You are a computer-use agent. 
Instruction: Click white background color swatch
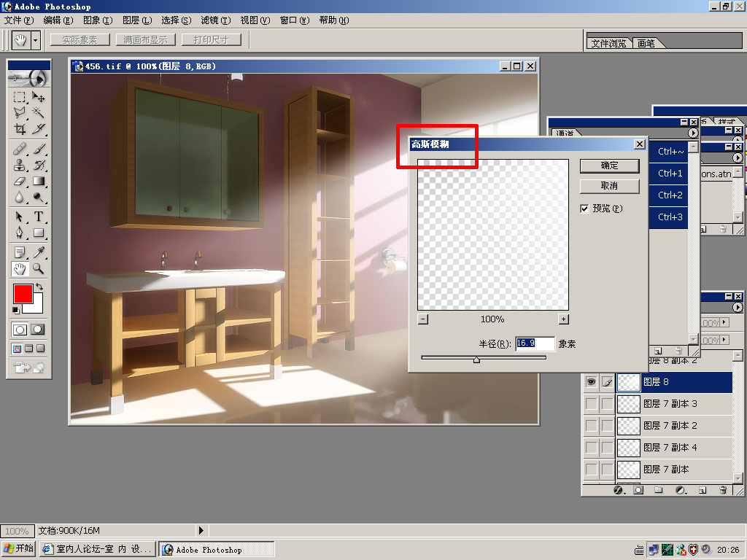tap(36, 307)
